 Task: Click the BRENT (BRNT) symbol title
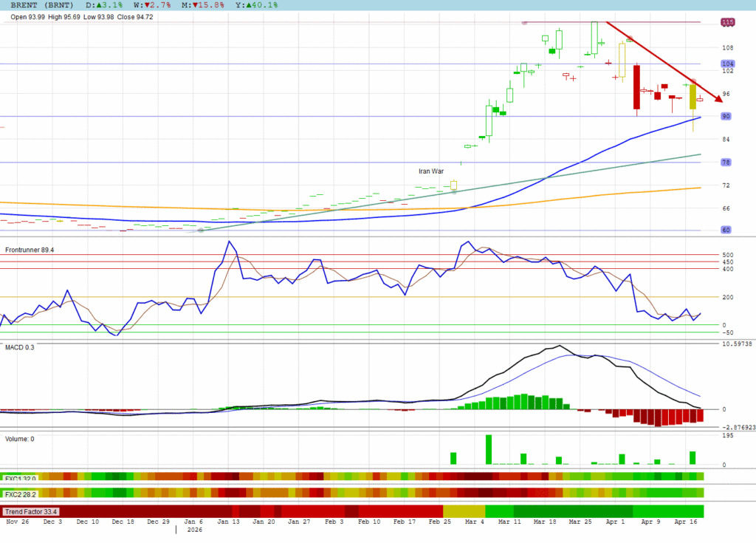(x=43, y=5)
